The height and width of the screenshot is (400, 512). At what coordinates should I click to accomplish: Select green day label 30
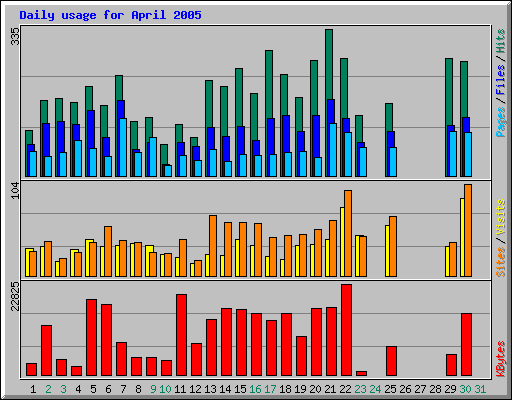point(465,389)
